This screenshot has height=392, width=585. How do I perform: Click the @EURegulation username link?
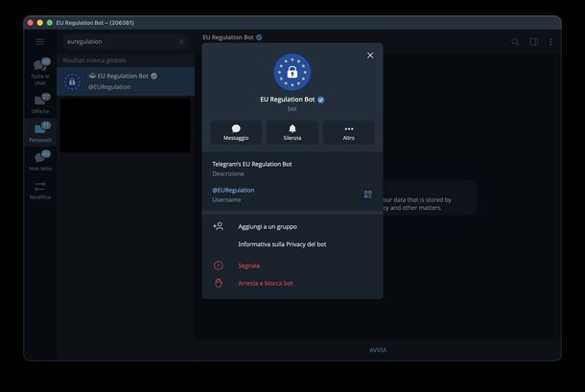pos(233,190)
